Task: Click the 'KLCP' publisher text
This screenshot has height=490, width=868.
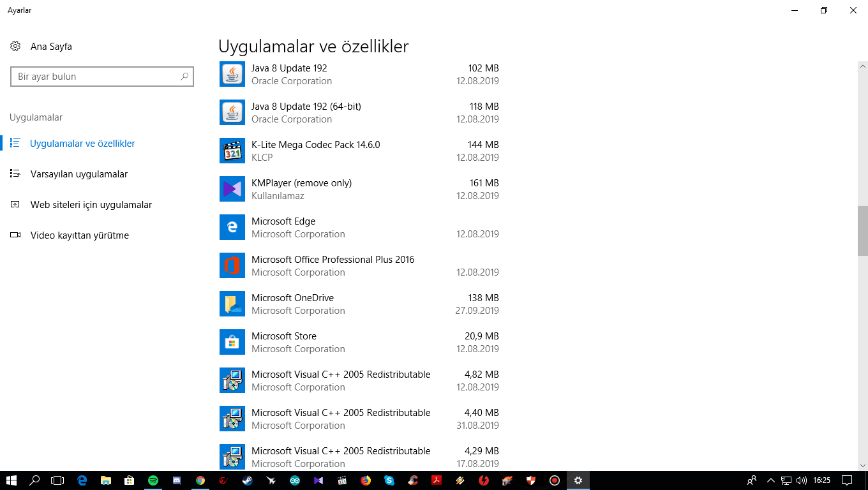Action: point(262,158)
